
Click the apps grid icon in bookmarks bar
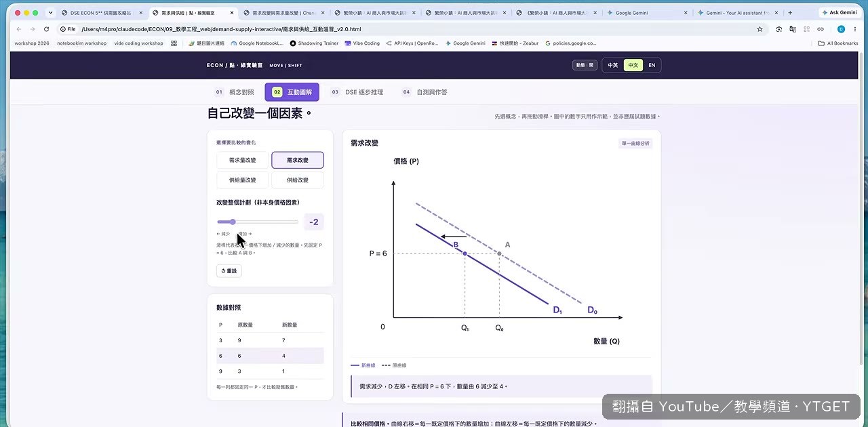click(x=174, y=43)
